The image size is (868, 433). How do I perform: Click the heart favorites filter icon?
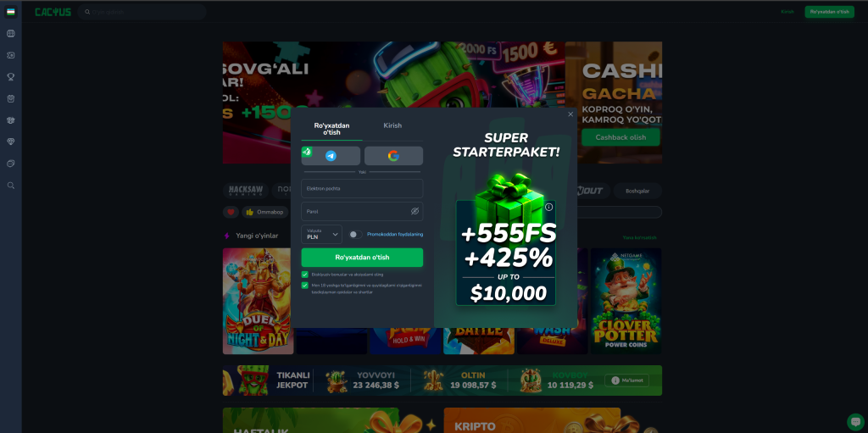point(231,212)
